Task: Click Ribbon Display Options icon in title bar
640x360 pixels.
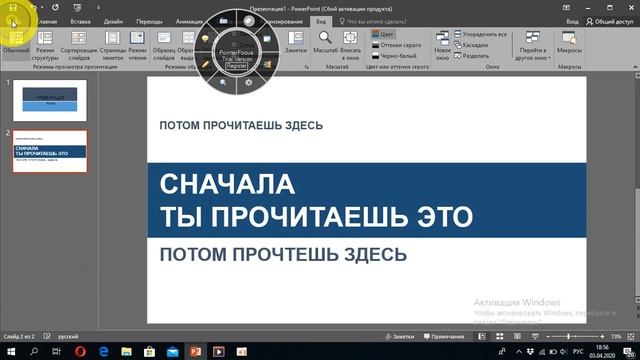Action: click(x=566, y=7)
